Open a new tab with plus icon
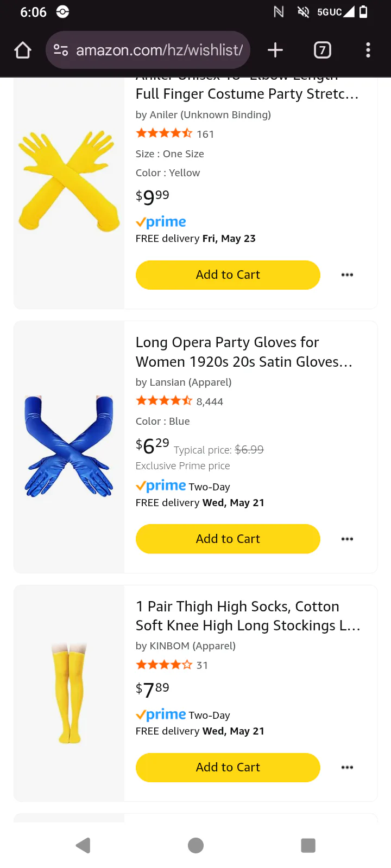391x868 pixels. pyautogui.click(x=275, y=50)
